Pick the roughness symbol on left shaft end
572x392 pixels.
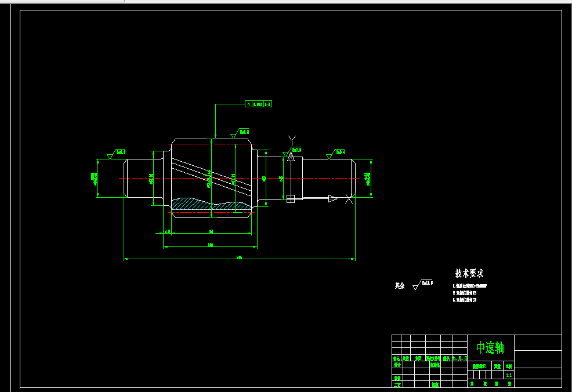[x=117, y=154]
